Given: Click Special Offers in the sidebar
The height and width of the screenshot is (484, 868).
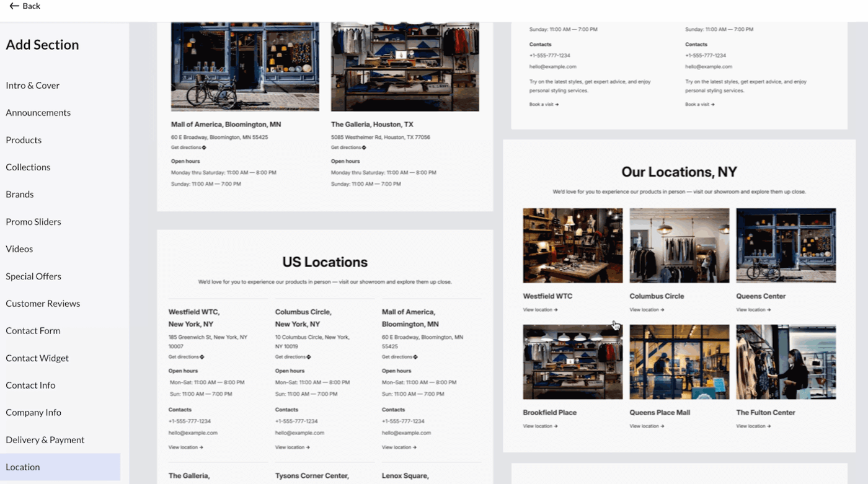Looking at the screenshot, I should pyautogui.click(x=33, y=276).
